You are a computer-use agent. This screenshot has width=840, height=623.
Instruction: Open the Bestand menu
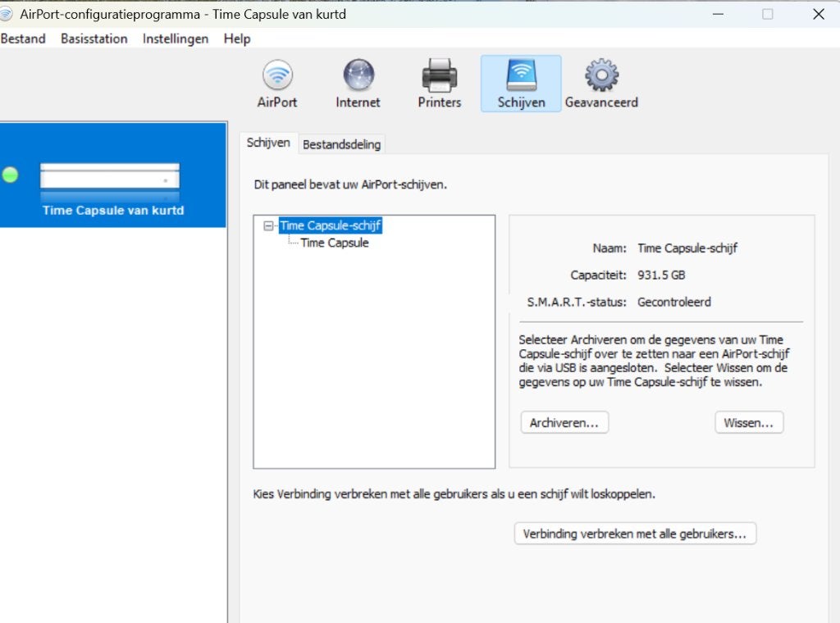coord(23,39)
